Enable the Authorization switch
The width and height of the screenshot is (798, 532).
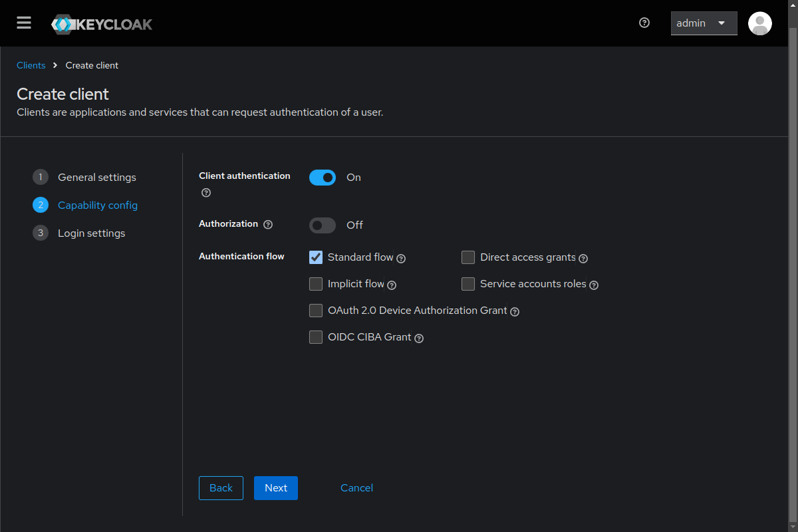coord(323,225)
